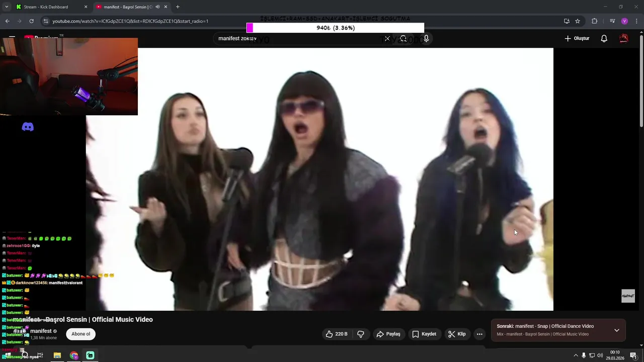Expand the Sonraki up-next playlist panel
This screenshot has height=362, width=644.
click(616, 330)
